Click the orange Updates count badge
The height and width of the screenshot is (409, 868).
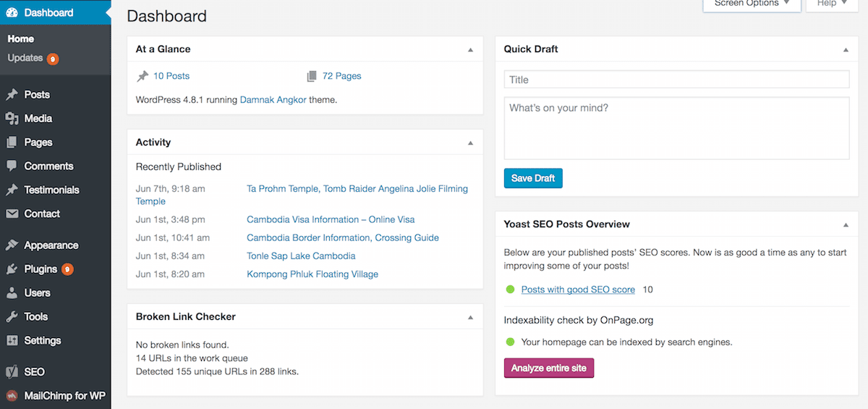(53, 59)
